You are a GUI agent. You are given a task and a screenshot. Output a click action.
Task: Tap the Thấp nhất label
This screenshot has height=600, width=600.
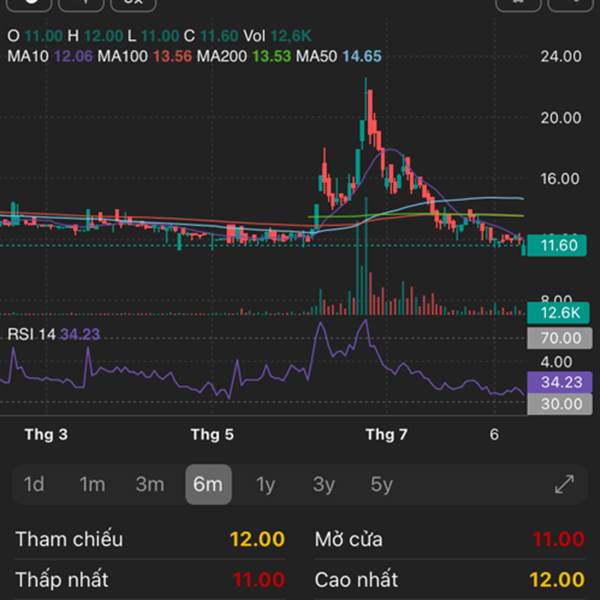tap(62, 580)
